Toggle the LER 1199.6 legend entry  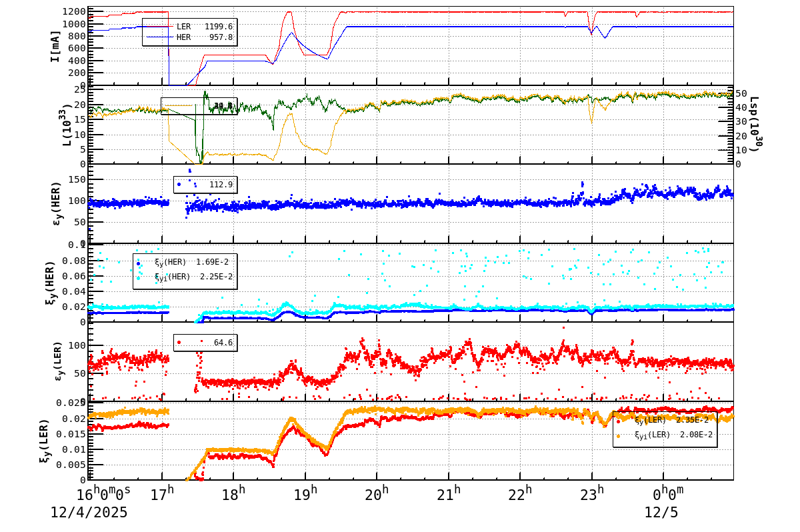point(200,27)
